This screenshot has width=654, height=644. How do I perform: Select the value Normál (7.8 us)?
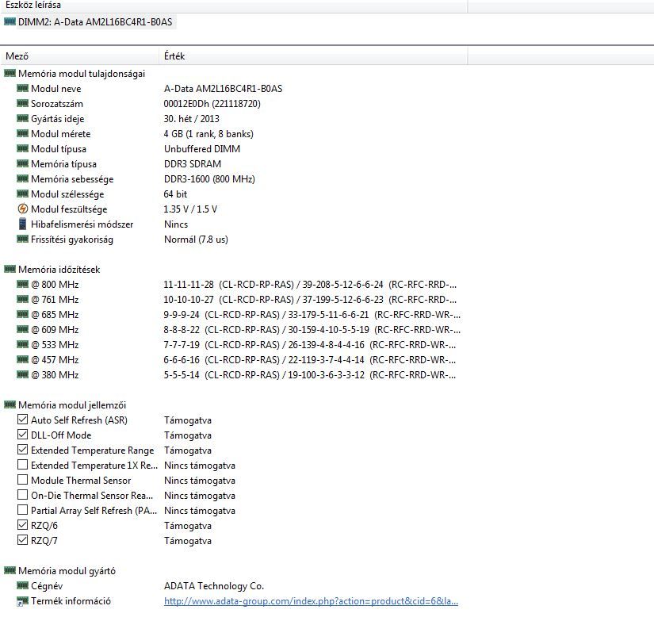click(196, 240)
